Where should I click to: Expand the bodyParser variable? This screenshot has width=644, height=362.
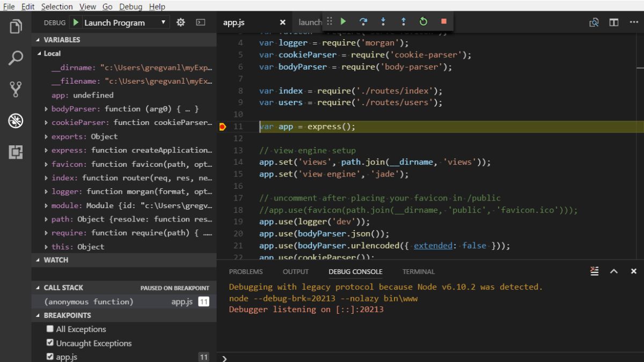pos(46,108)
